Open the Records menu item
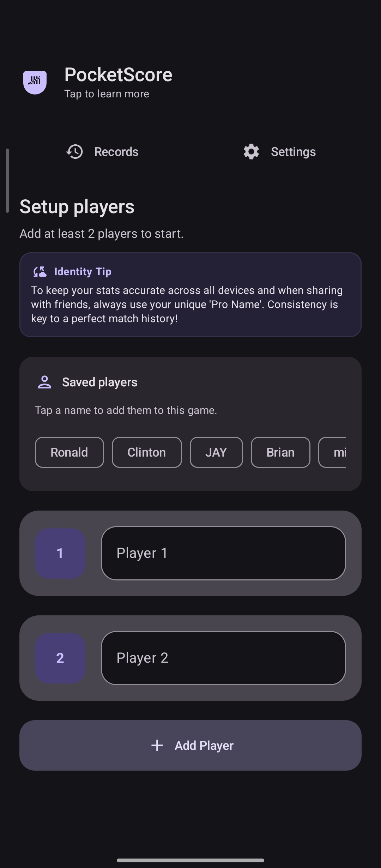This screenshot has height=868, width=381. click(116, 151)
